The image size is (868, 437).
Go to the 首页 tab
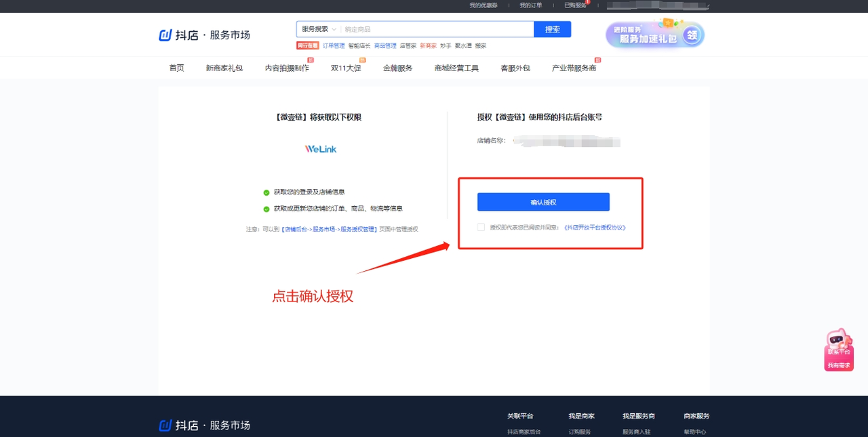point(176,68)
